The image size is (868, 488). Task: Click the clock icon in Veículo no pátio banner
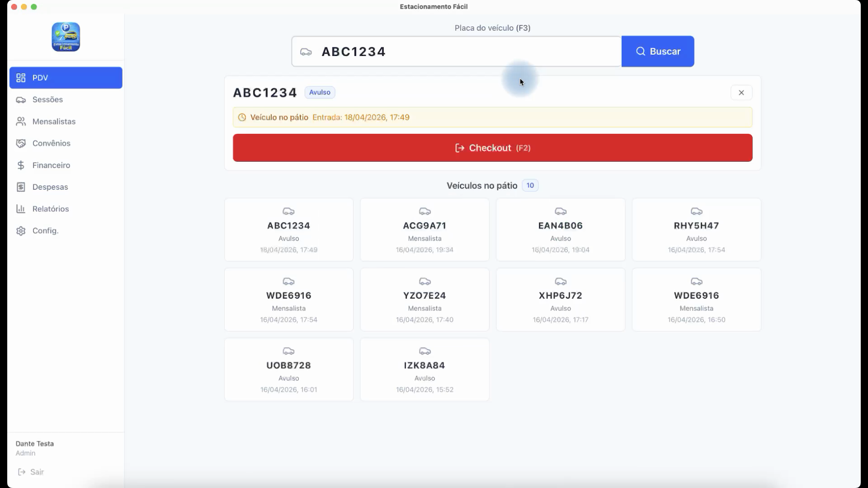tap(242, 117)
